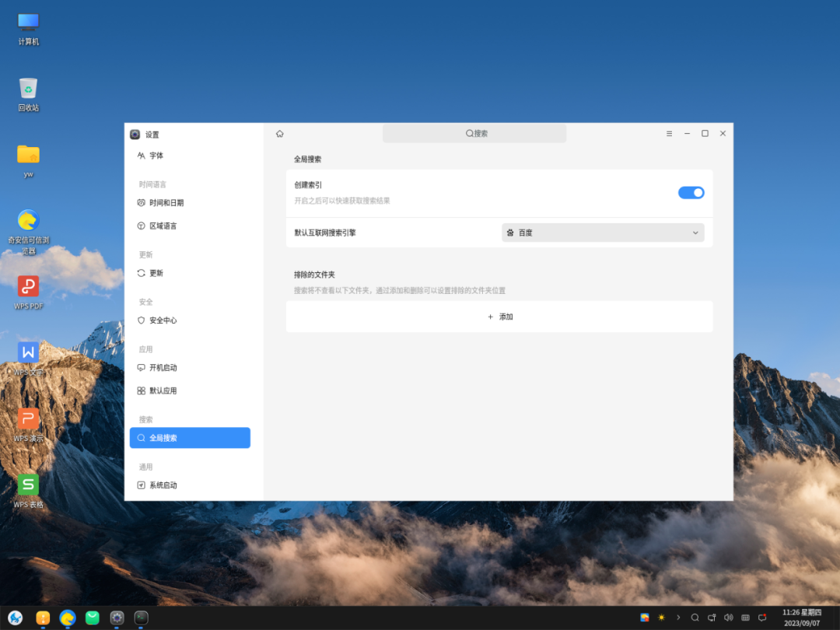
Task: Select 开机启动 in the sidebar
Action: [163, 368]
